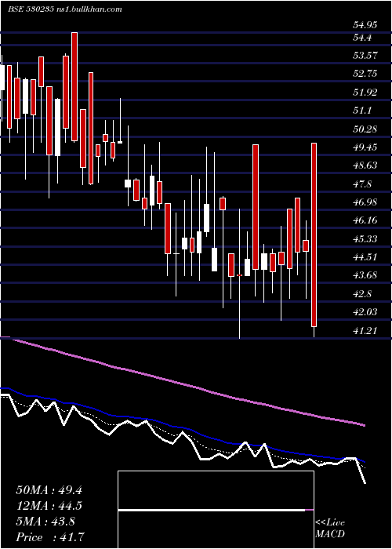Click the tallest red candle reaching the 54.95 line
Screen dimensions: 392x549
click(x=74, y=87)
